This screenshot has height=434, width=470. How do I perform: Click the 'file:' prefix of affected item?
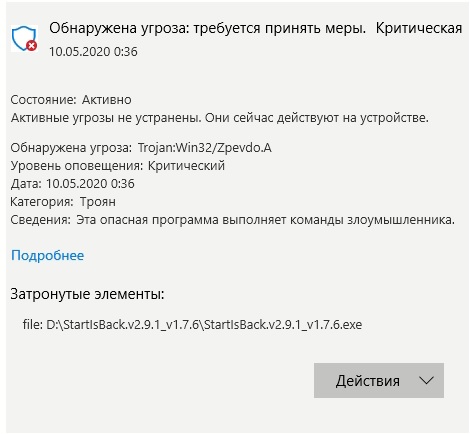tap(33, 324)
